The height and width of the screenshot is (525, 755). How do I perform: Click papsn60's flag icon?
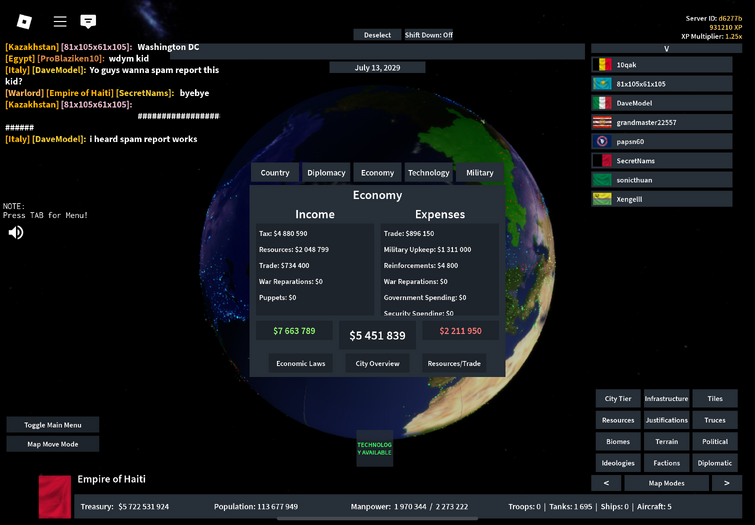pyautogui.click(x=602, y=142)
